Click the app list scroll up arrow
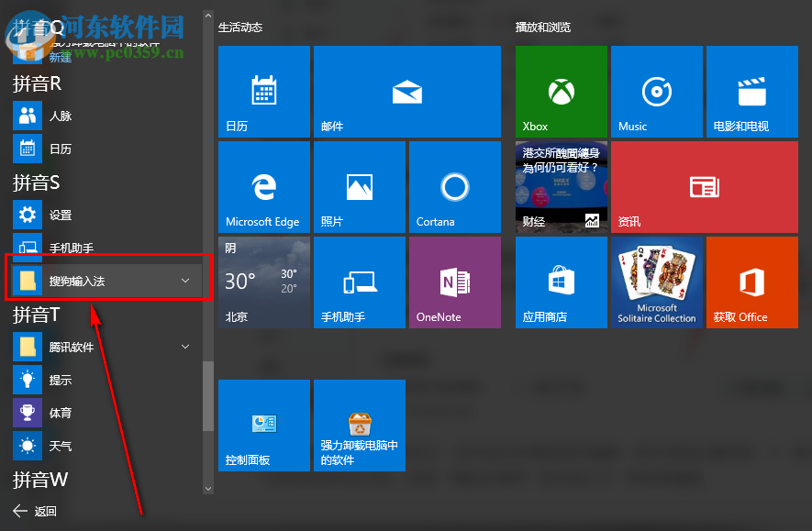 pyautogui.click(x=208, y=16)
